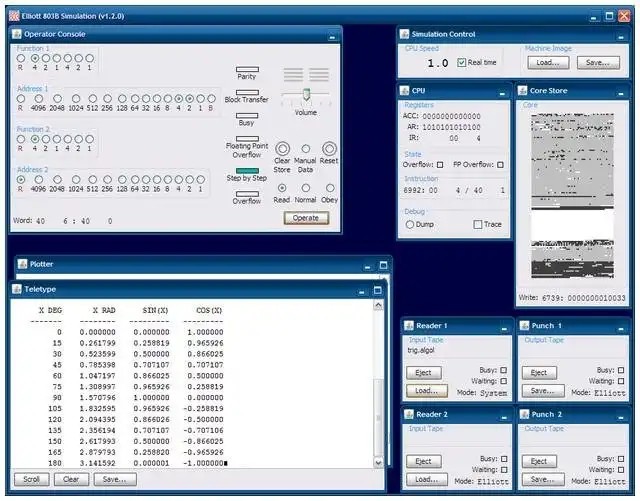Image resolution: width=640 pixels, height=501 pixels.
Task: Click the Operator Console window icon
Action: tap(17, 34)
